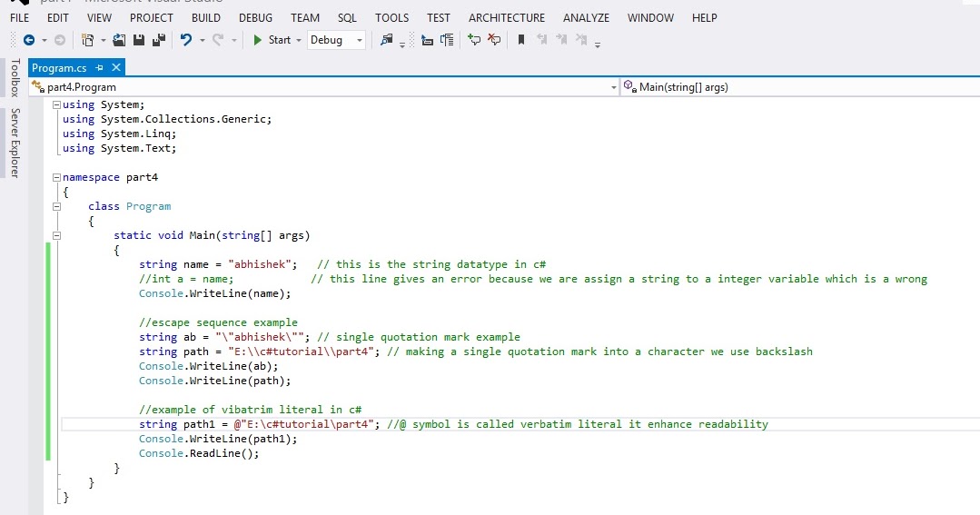This screenshot has height=515, width=980.
Task: Click the "abhishek" string literal in name
Action: click(x=260, y=264)
